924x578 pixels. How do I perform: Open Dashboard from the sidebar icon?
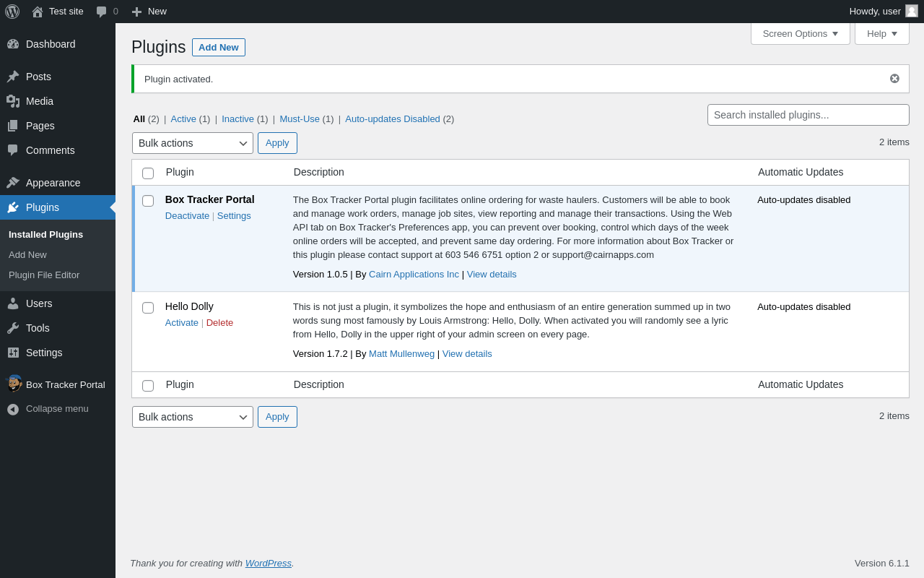tap(13, 44)
